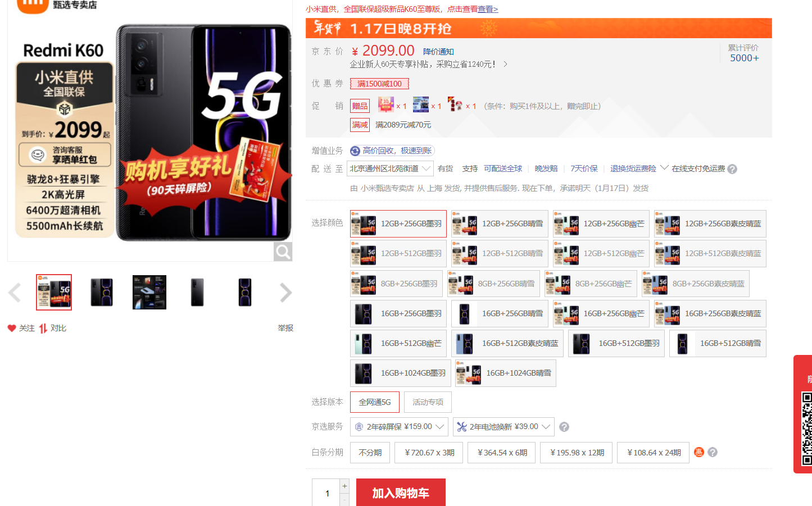Image resolution: width=812 pixels, height=506 pixels.
Task: Choose ¥108.64 x 24期 installment
Action: click(x=654, y=453)
